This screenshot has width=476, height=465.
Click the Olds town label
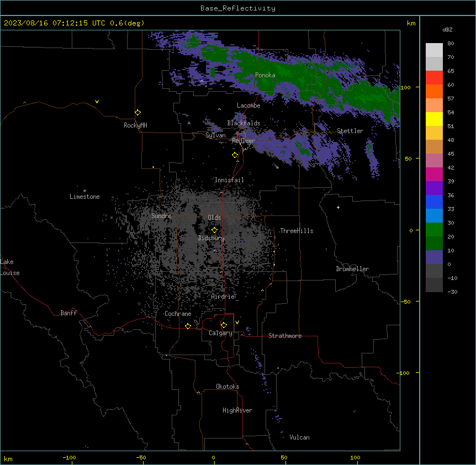214,218
